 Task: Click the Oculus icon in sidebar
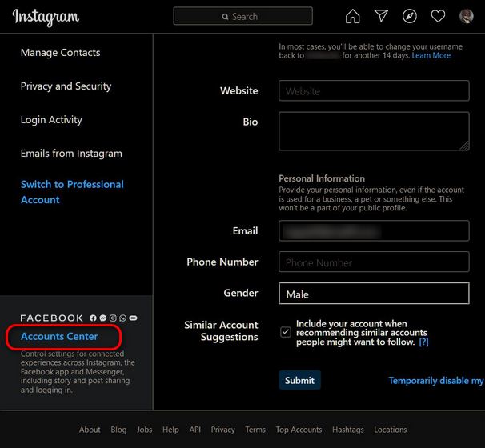(134, 318)
